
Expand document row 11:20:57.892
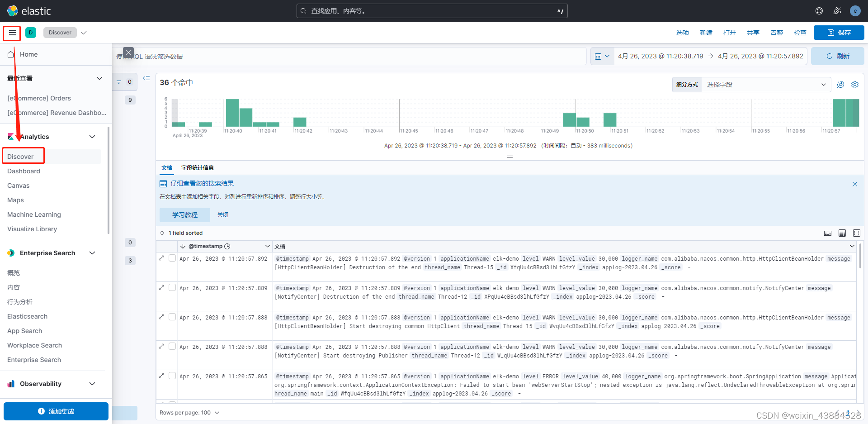pos(161,258)
